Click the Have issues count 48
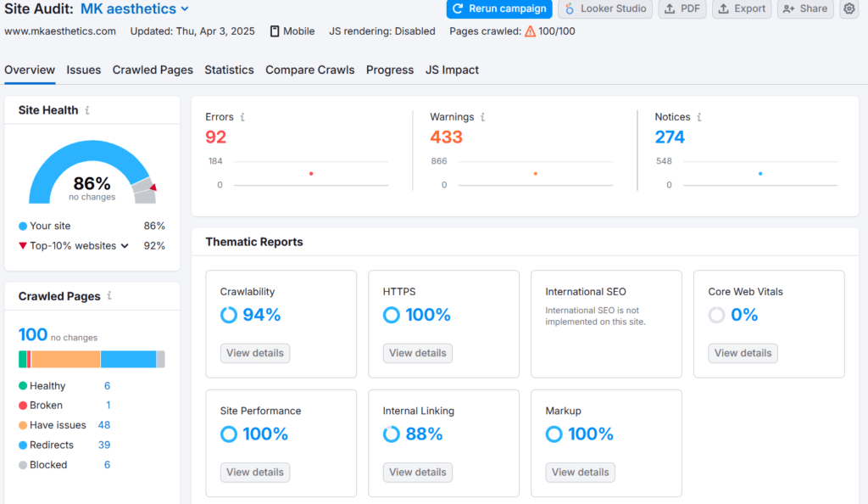Image resolution: width=868 pixels, height=504 pixels. tap(104, 425)
